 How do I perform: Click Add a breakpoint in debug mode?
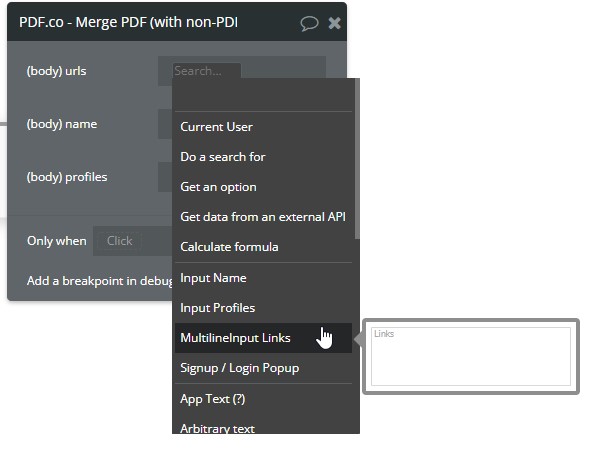[x=99, y=281]
